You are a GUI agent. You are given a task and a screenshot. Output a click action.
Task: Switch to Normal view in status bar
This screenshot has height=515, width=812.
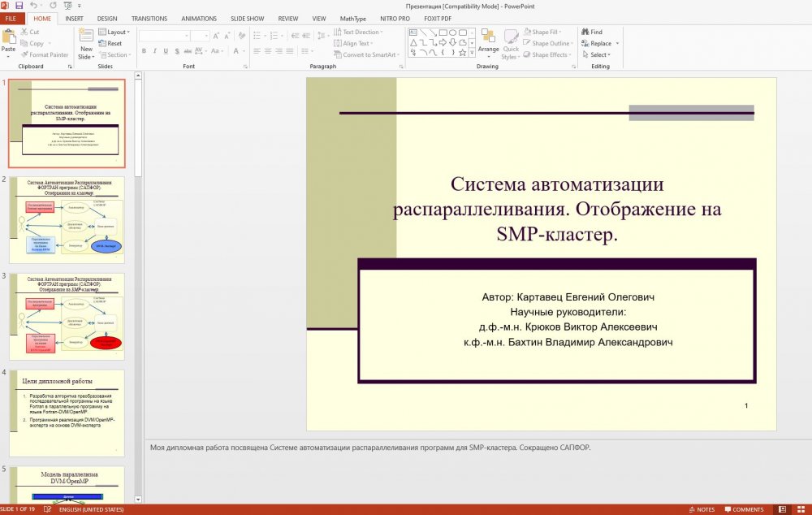click(784, 509)
